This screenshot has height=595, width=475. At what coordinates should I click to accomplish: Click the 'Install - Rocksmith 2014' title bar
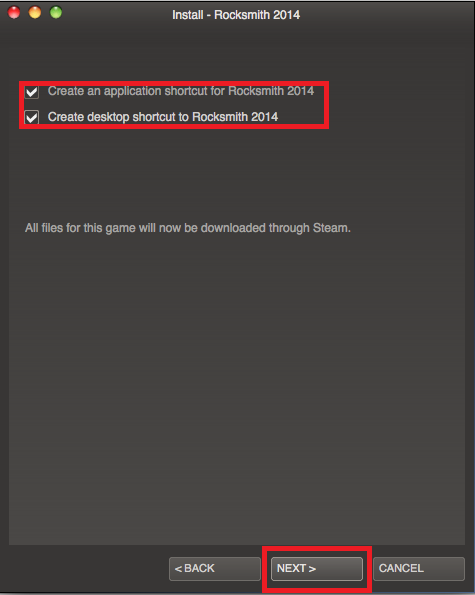coord(236,15)
